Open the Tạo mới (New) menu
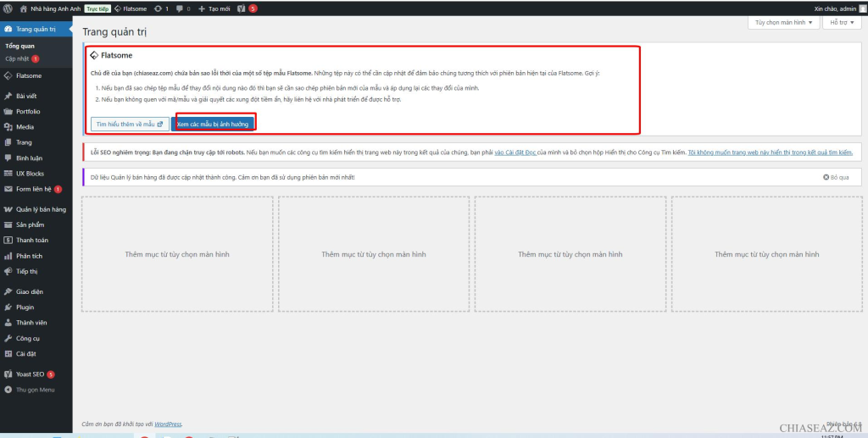This screenshot has width=868, height=438. (214, 8)
